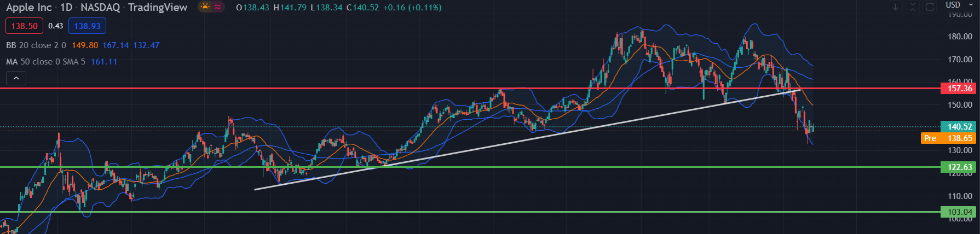Click the red 138.50 sell price button

click(24, 26)
